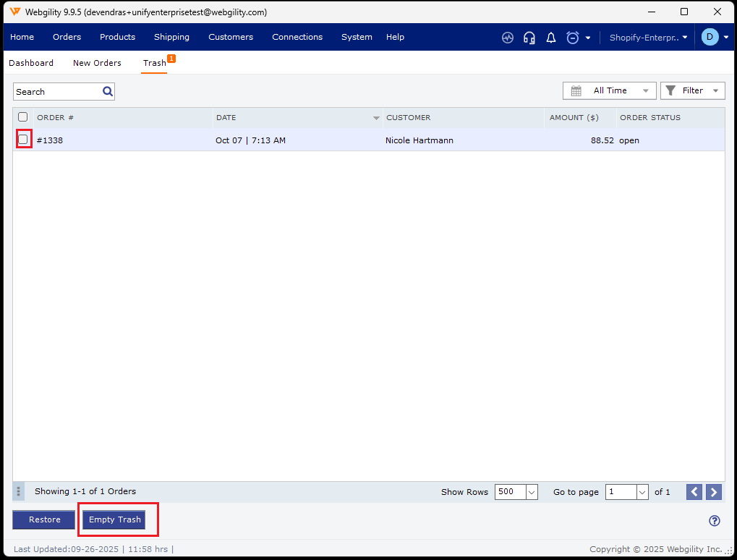The image size is (737, 560).
Task: Click the activity monitor pulse icon
Action: coord(508,38)
